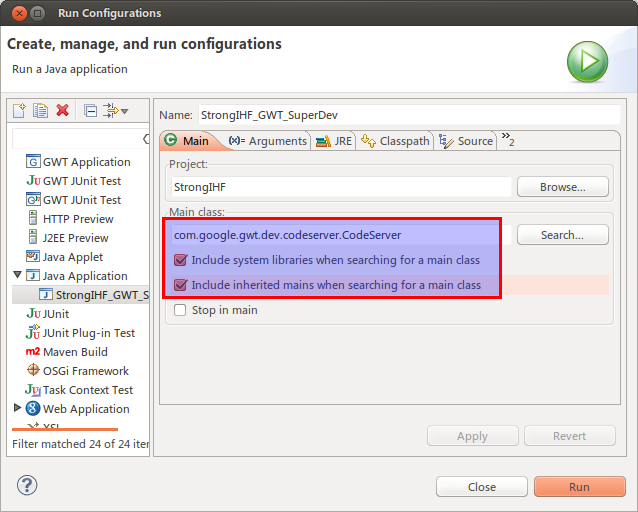Click the Main class text field

click(341, 235)
